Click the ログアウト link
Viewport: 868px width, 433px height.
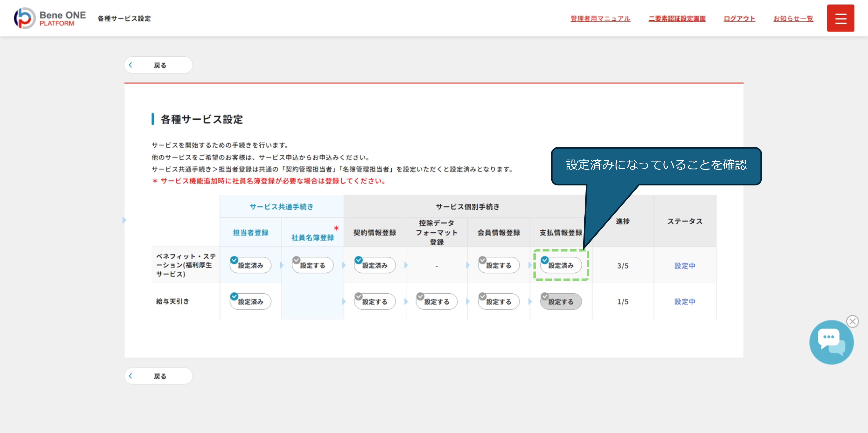(x=739, y=18)
